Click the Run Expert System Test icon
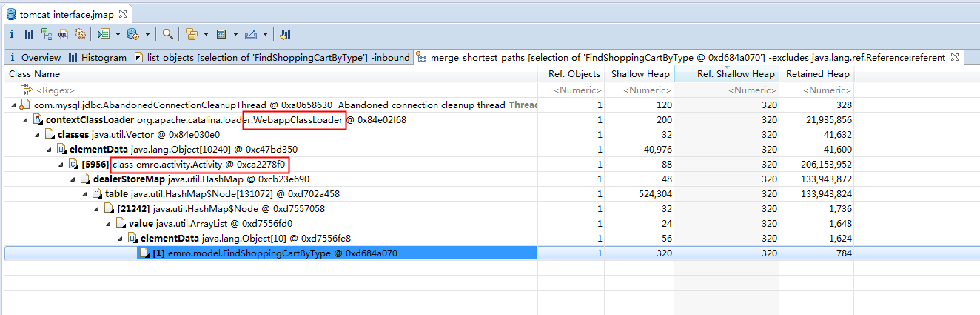The image size is (980, 315). point(104,34)
